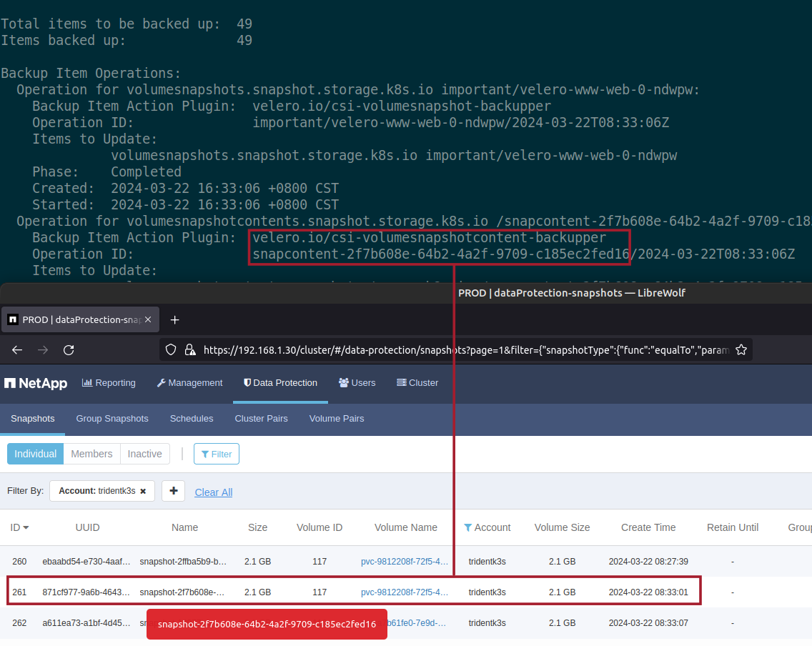Bookmark page with star icon
This screenshot has height=646, width=812.
(x=741, y=350)
